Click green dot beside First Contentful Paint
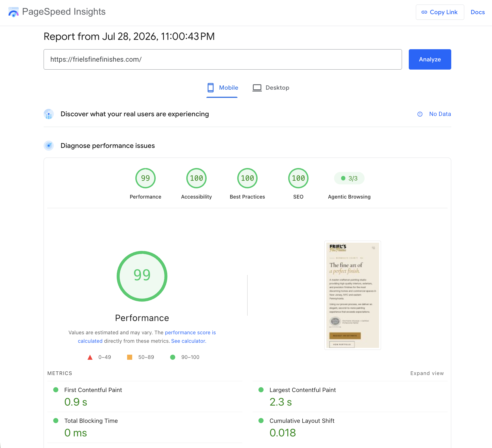Screen dimensions: 492x448 [x=56, y=390]
